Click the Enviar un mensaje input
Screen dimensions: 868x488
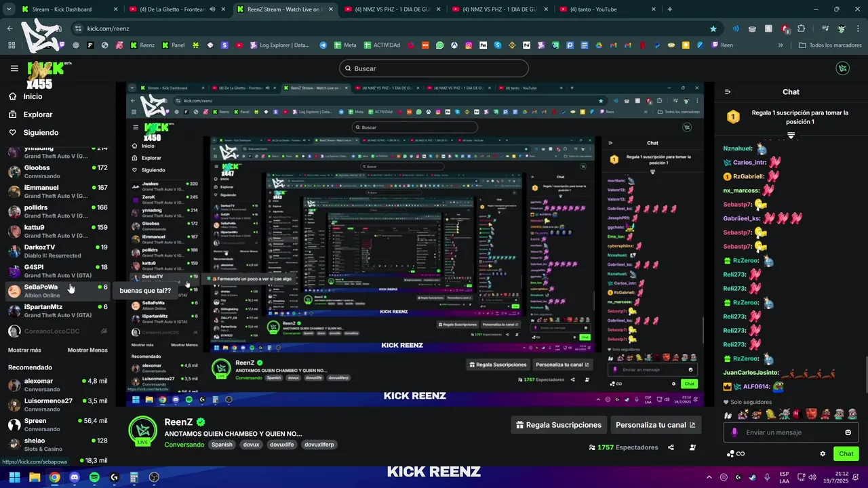click(791, 432)
